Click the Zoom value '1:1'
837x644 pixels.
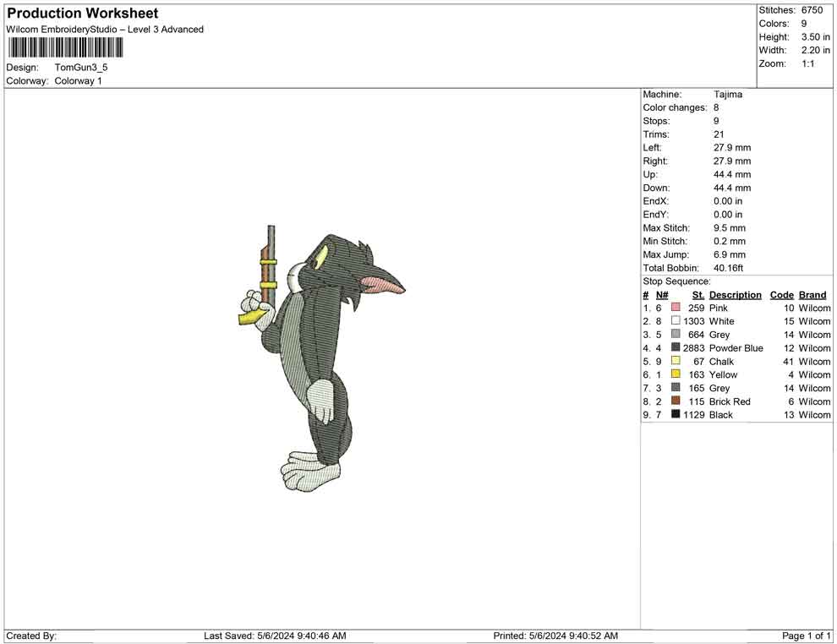point(807,63)
